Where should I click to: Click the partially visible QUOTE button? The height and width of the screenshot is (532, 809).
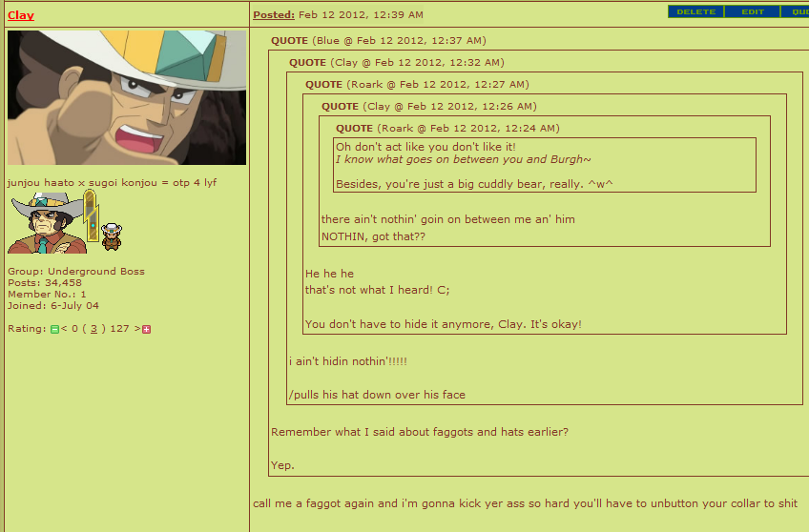click(795, 11)
